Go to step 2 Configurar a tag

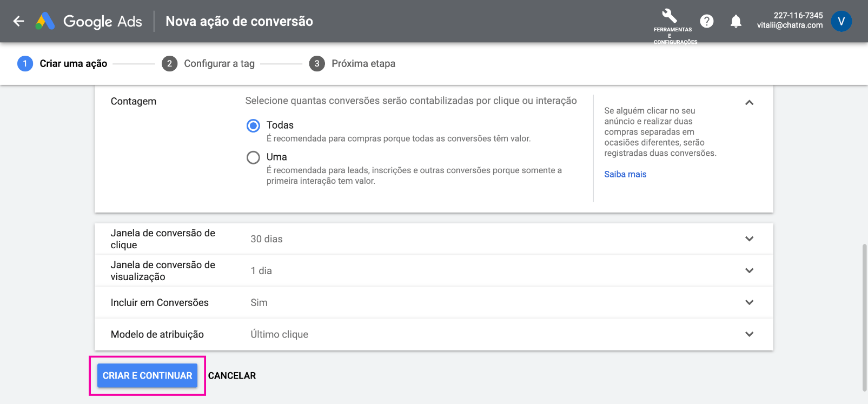(208, 64)
